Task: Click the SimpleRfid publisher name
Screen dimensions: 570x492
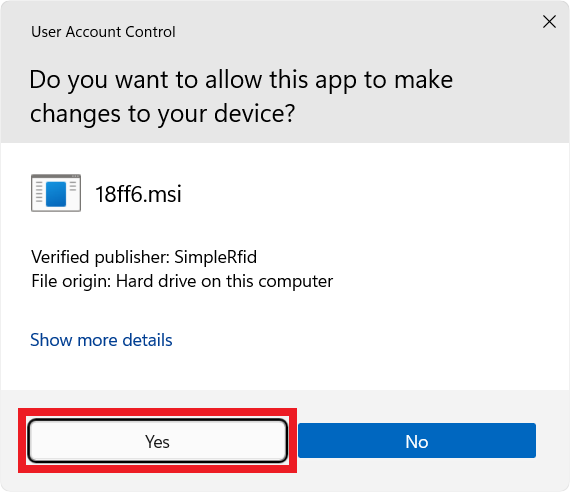Action: 216,257
